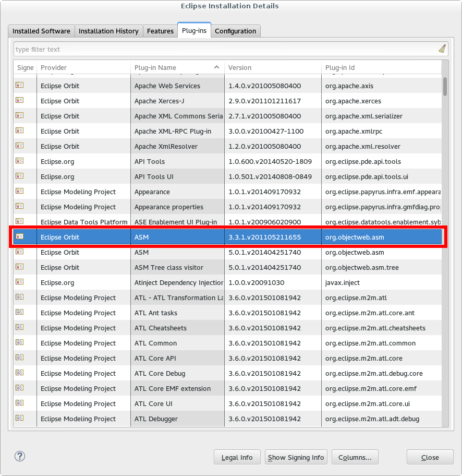Sort by the Provider column header
The height and width of the screenshot is (476, 462).
coord(84,67)
